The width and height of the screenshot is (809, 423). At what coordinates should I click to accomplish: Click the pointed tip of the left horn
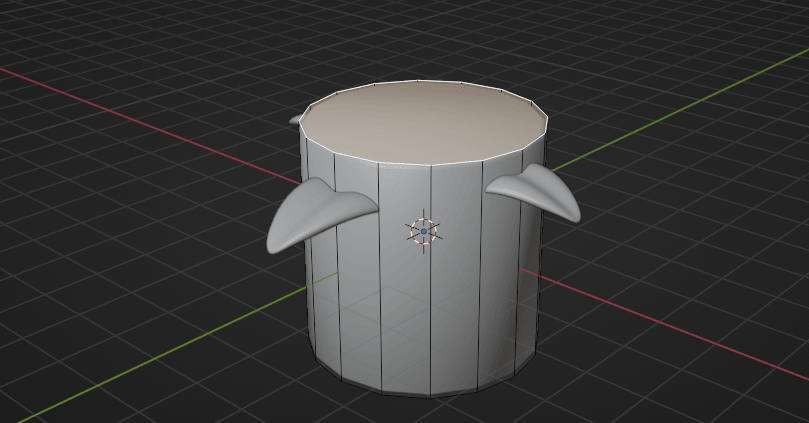click(x=272, y=246)
